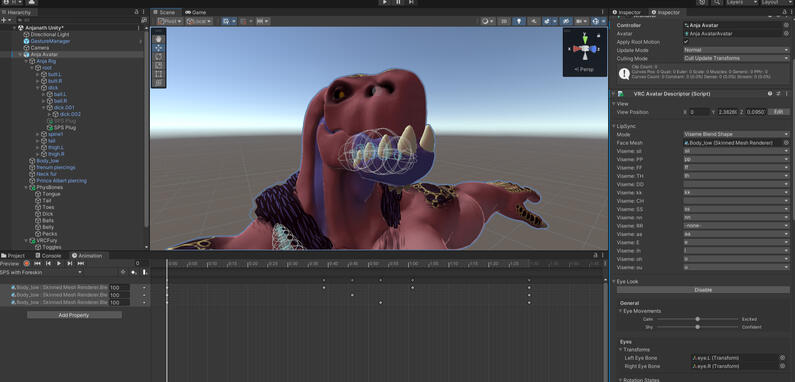Viewport: 795px width, 382px height.
Task: Select the Hand view tool
Action: coord(159,39)
